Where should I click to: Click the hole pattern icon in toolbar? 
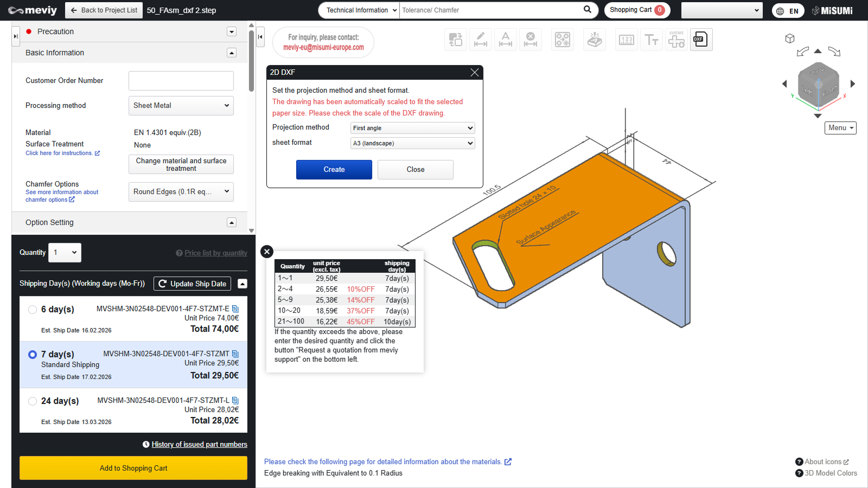[563, 40]
